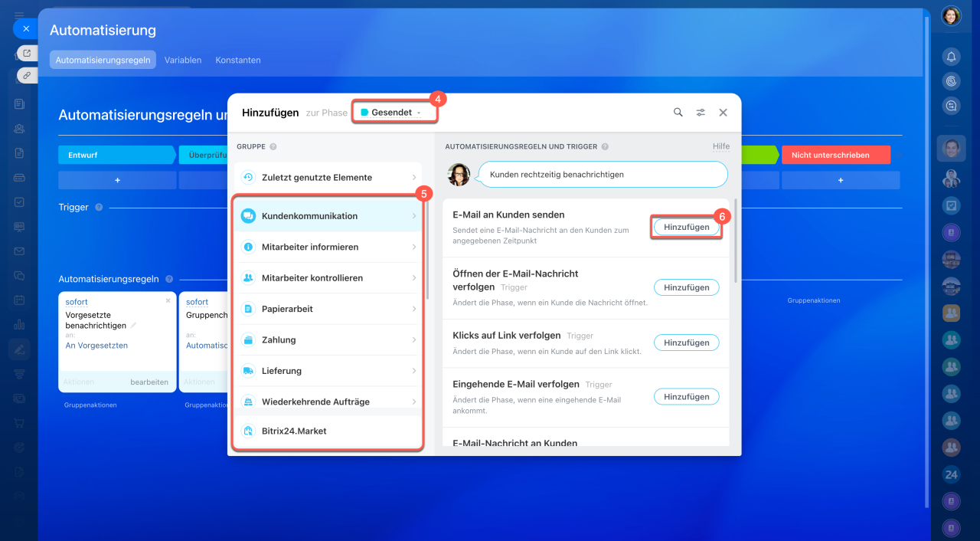Open the filter settings sliders icon
980x541 pixels.
click(x=701, y=113)
